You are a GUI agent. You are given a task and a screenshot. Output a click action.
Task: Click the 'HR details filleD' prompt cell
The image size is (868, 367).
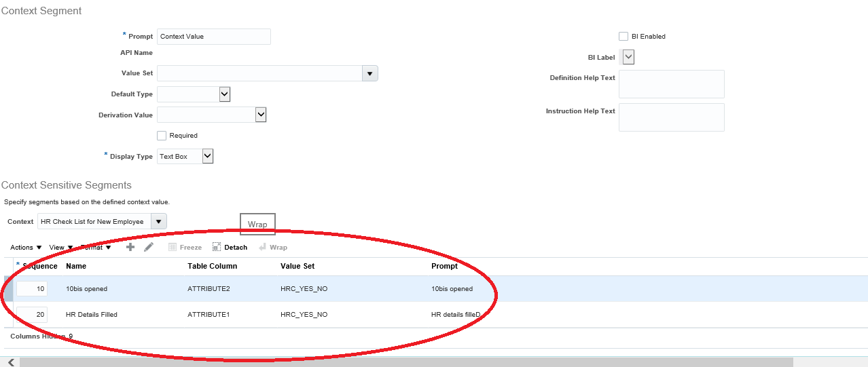[456, 315]
